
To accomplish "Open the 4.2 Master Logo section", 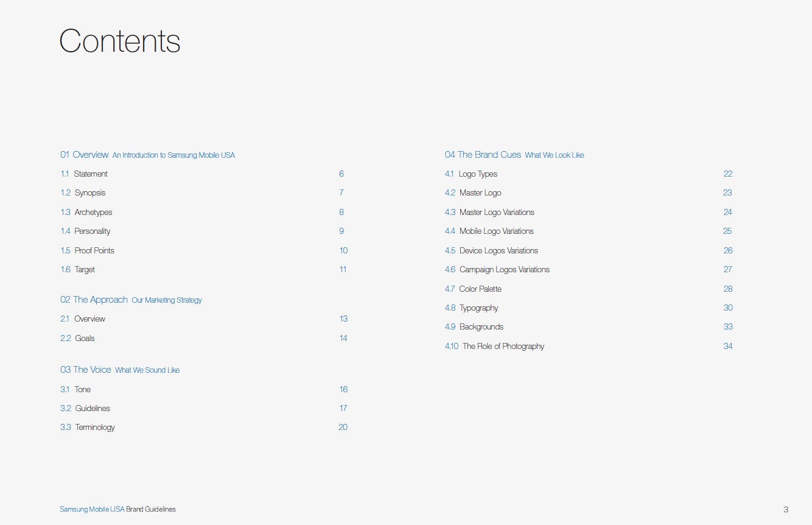I will (480, 192).
